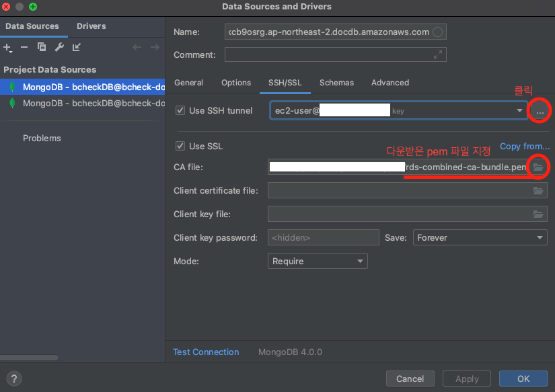This screenshot has height=392, width=555.
Task: Click the make global import arrow icon
Action: point(77,47)
